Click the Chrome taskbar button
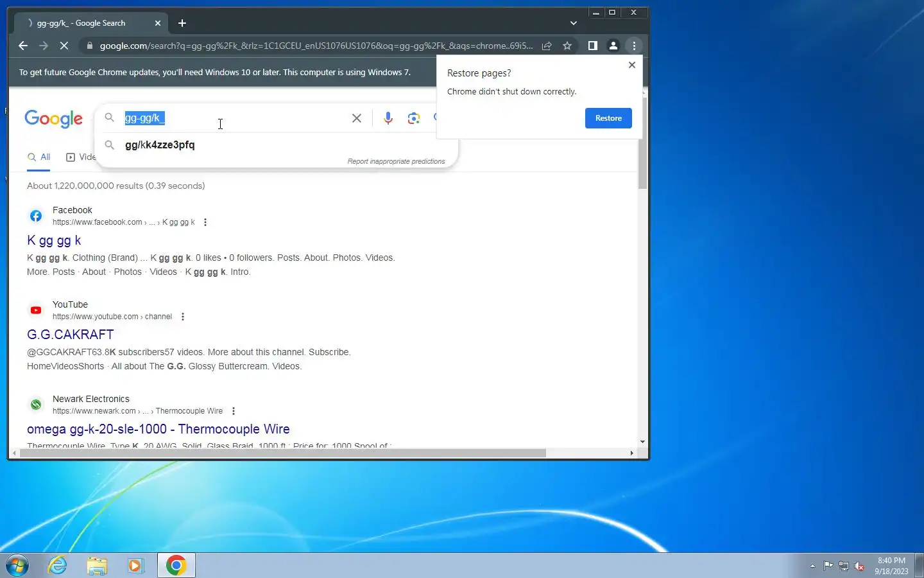924x578 pixels. [176, 566]
